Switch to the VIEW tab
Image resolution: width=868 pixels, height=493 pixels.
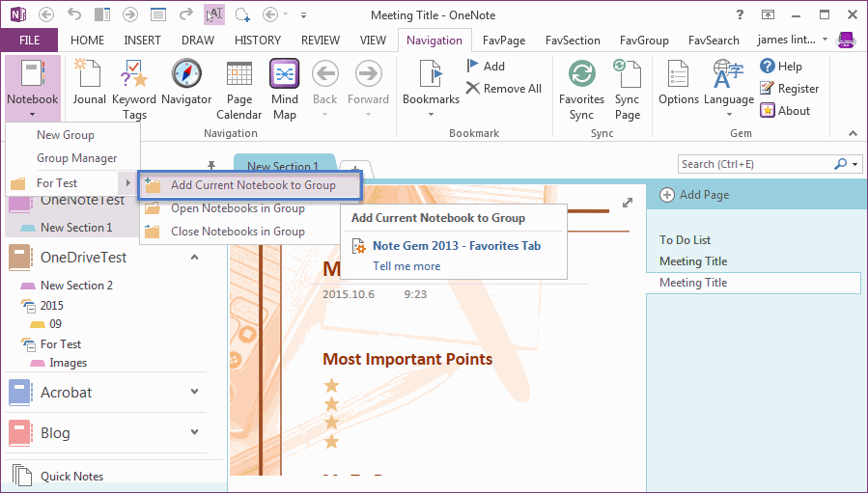tap(373, 41)
